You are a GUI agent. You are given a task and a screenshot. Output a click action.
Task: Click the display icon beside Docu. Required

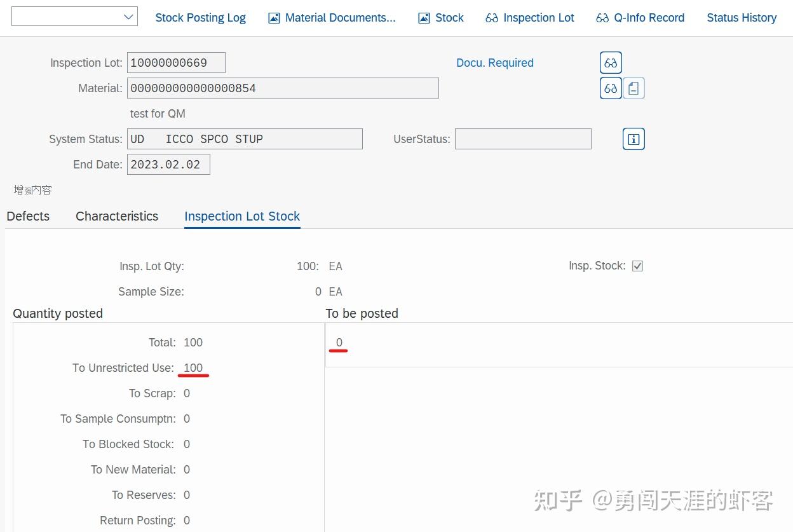pyautogui.click(x=610, y=62)
